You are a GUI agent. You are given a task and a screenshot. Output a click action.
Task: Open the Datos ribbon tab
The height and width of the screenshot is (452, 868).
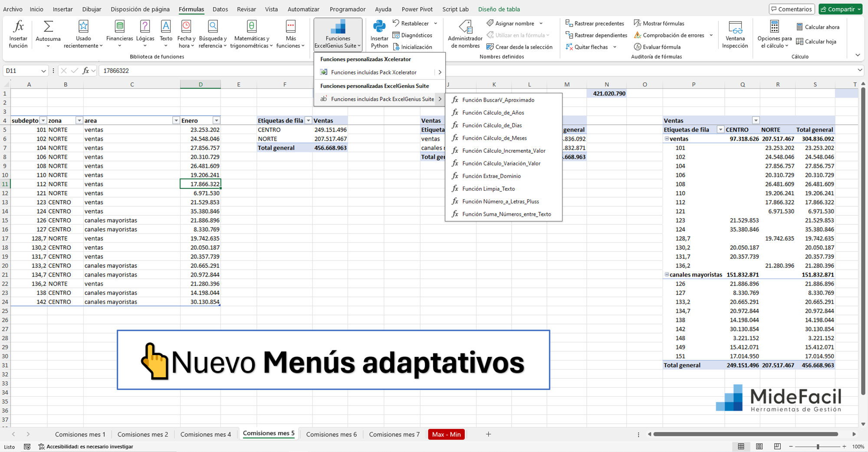(x=220, y=9)
